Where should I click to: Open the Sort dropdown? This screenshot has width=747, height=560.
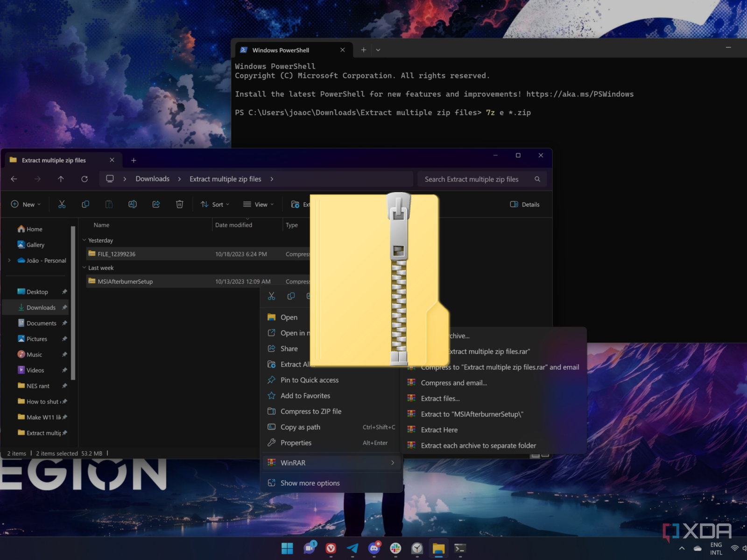(215, 204)
